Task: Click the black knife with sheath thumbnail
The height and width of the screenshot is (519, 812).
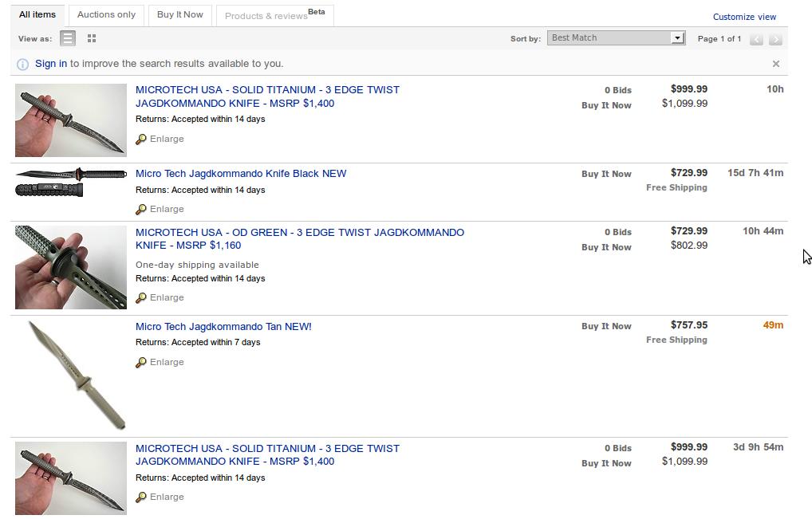Action: tap(71, 182)
